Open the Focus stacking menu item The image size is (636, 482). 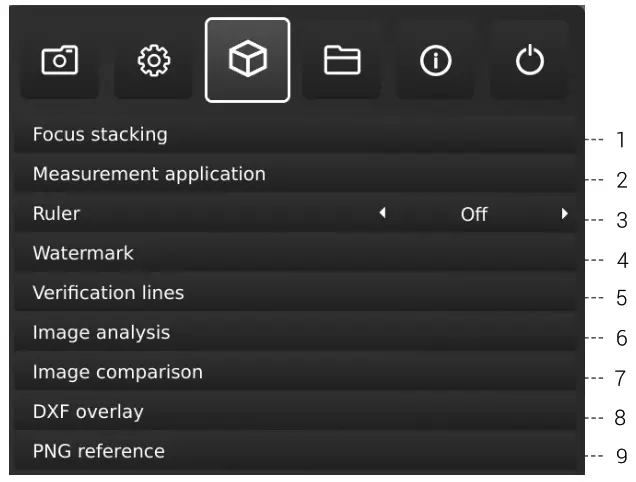(x=100, y=134)
